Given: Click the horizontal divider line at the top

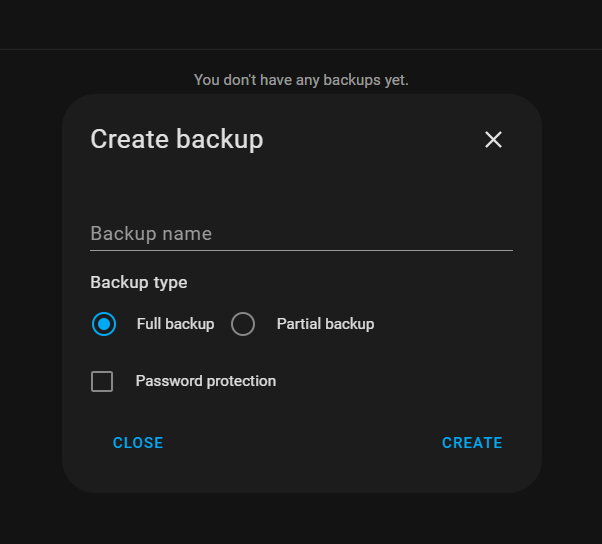Looking at the screenshot, I should pos(301,49).
